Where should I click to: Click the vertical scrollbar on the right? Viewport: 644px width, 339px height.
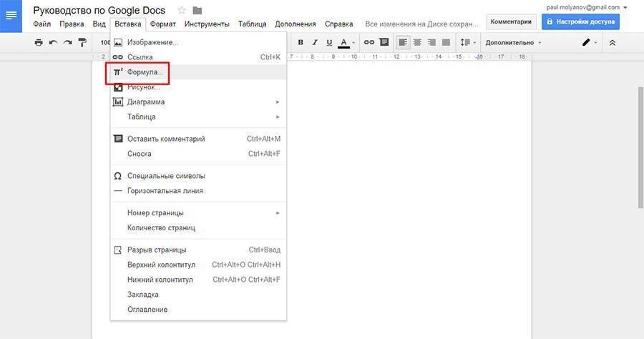[640, 148]
